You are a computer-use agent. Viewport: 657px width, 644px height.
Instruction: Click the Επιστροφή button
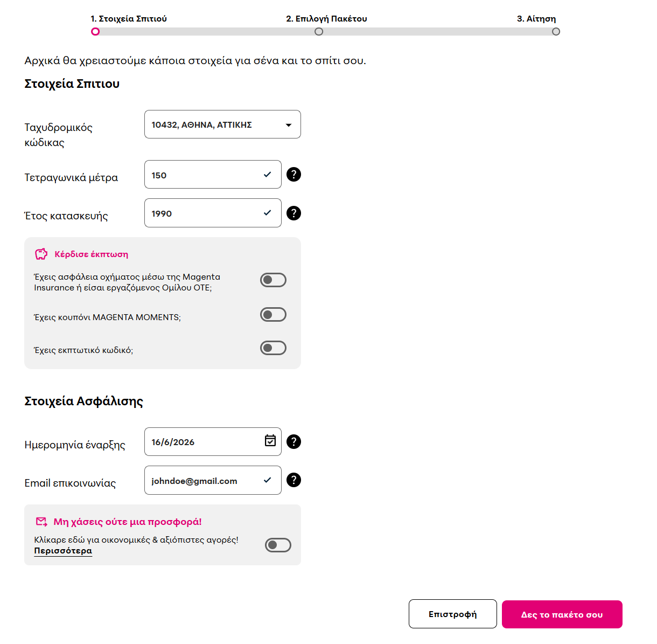[453, 614]
